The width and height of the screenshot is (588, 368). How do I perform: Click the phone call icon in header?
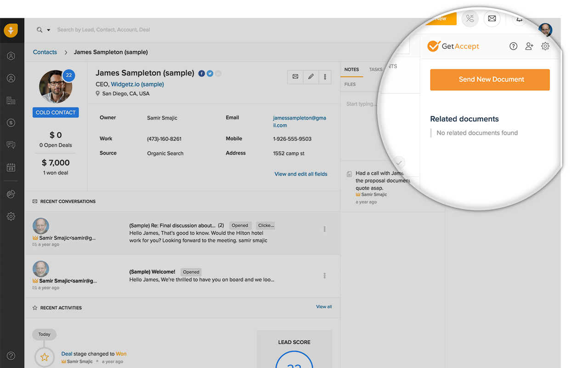pos(469,18)
